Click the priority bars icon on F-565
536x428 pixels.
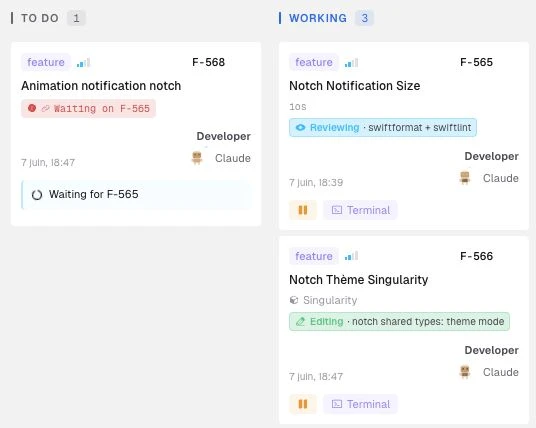351,63
